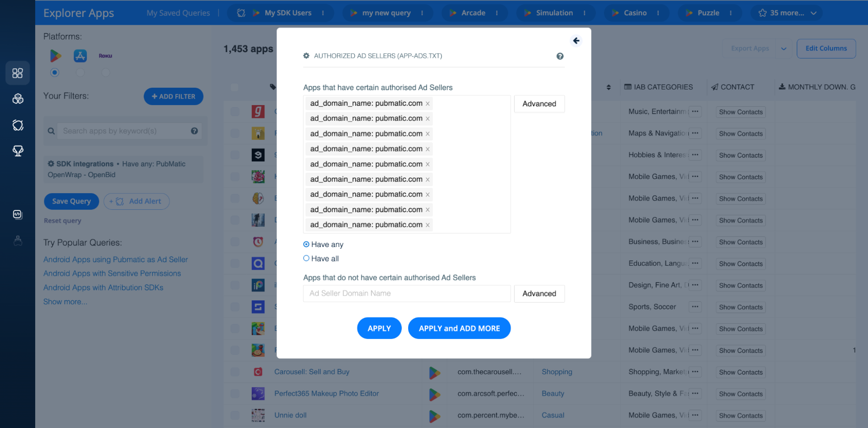Click Google Play icon in Carousell row

coord(434,372)
